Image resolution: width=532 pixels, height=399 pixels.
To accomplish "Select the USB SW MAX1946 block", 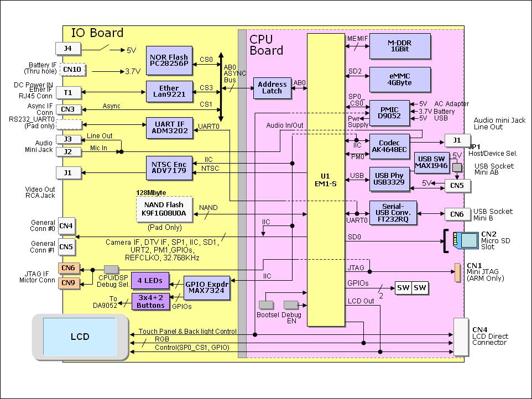I will click(431, 162).
